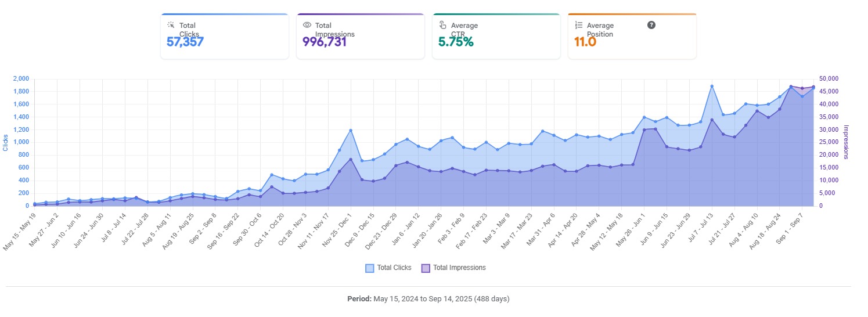
Task: Click the numbered list icon beside Average Position
Action: pyautogui.click(x=578, y=25)
